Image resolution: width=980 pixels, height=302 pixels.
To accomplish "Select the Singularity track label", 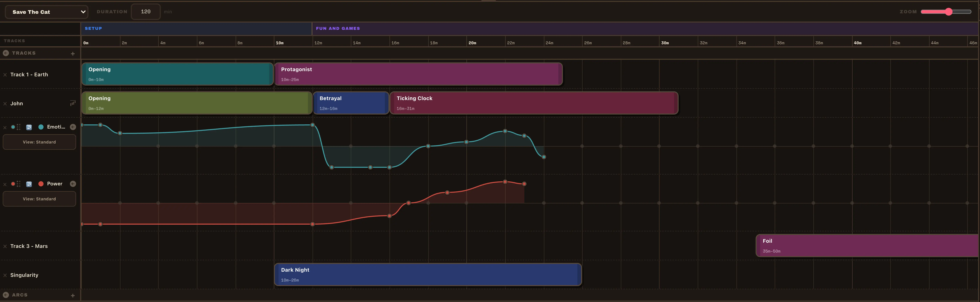I will (24, 275).
